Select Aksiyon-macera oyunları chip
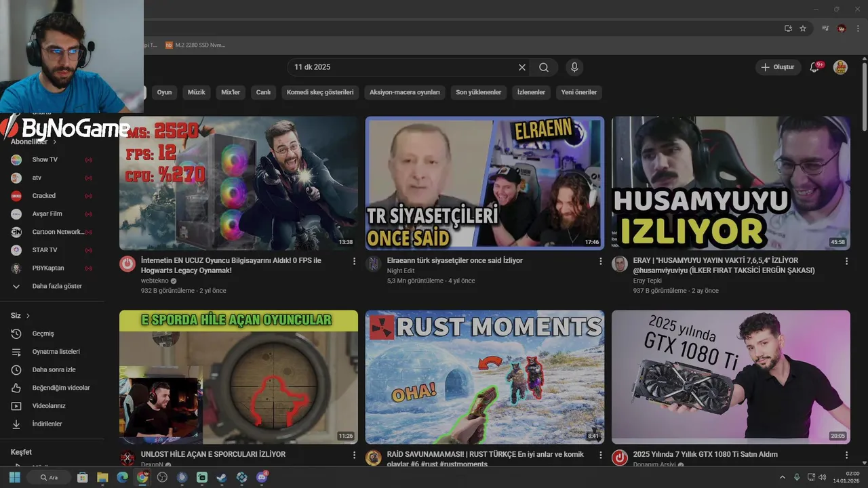 pos(405,92)
